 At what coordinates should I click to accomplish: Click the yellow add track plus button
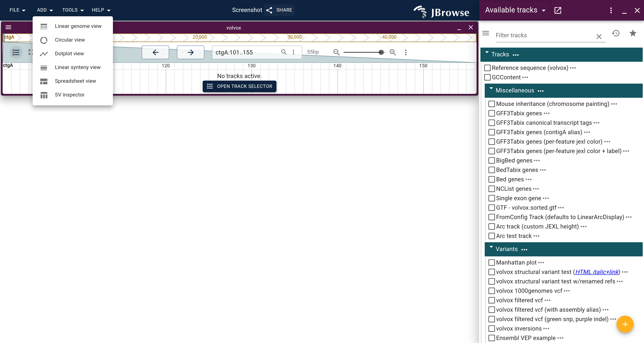click(x=625, y=324)
